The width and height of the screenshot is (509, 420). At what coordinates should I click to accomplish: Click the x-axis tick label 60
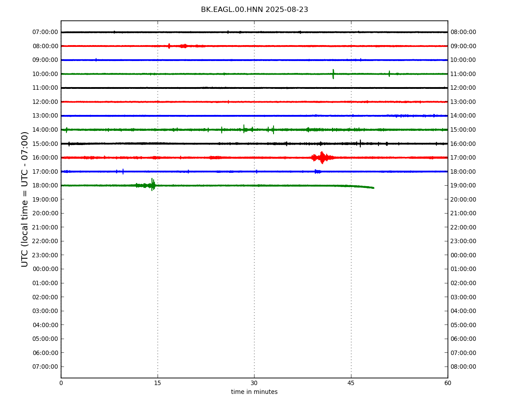447,383
